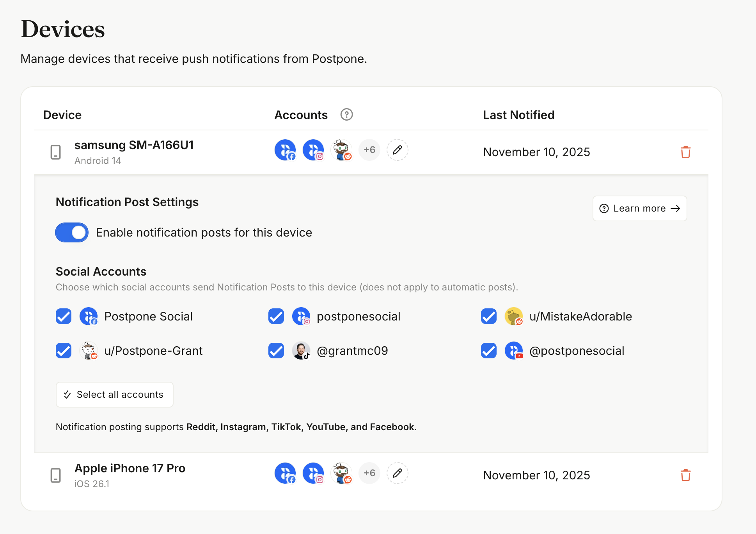Expand the +6 accounts badge for iPhone
Screen dimensions: 756x534
click(369, 473)
